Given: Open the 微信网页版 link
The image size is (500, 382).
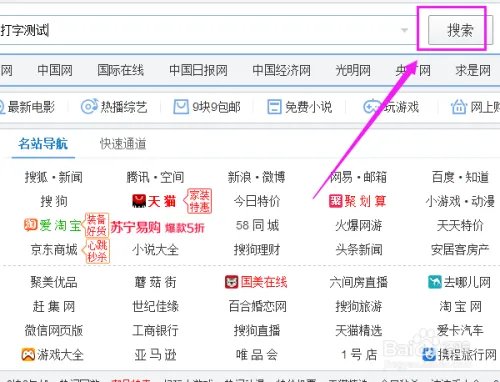Looking at the screenshot, I should pyautogui.click(x=54, y=330).
